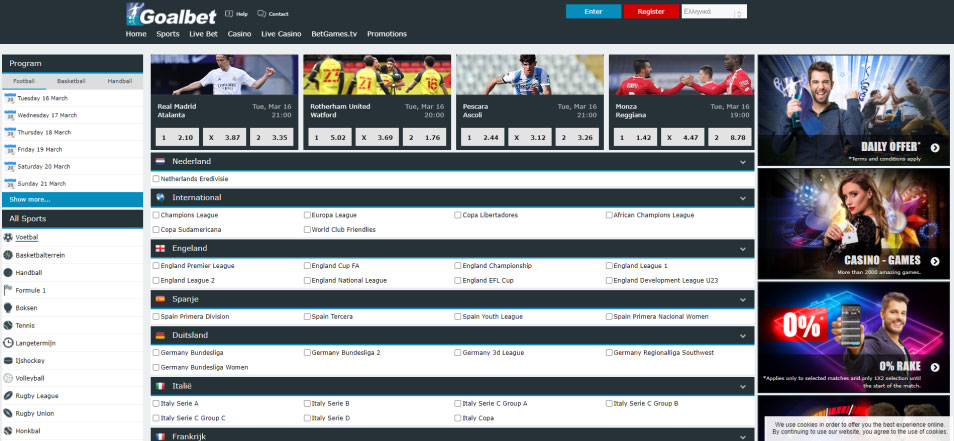Click calendar icon for Tuesday 16 March
Image resolution: width=954 pixels, height=441 pixels.
click(9, 98)
